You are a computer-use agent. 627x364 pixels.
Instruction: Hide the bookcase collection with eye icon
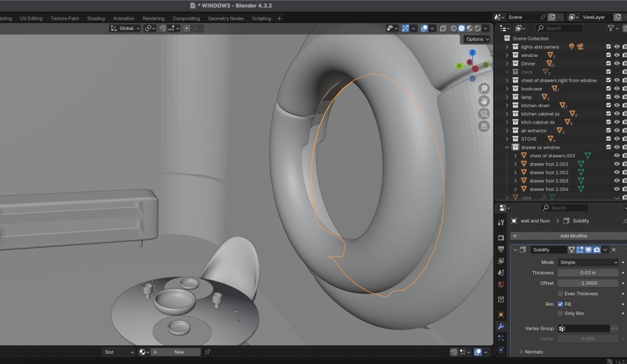[x=617, y=89]
